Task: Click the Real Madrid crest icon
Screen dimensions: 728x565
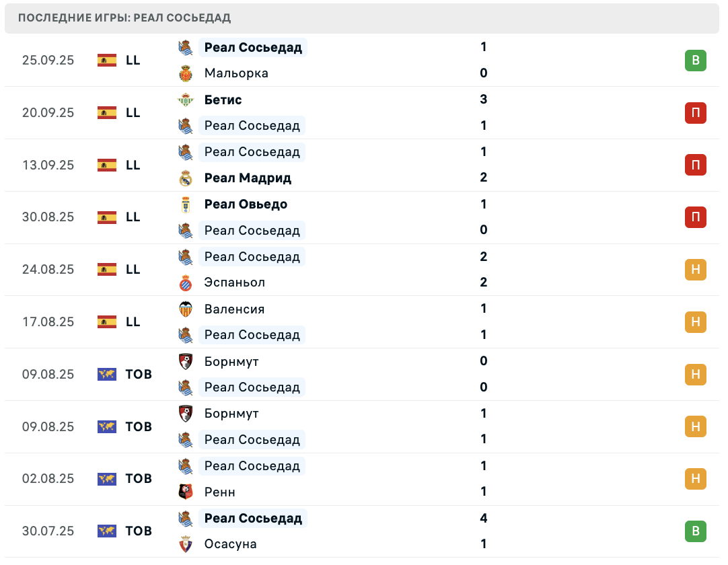Action: click(186, 178)
